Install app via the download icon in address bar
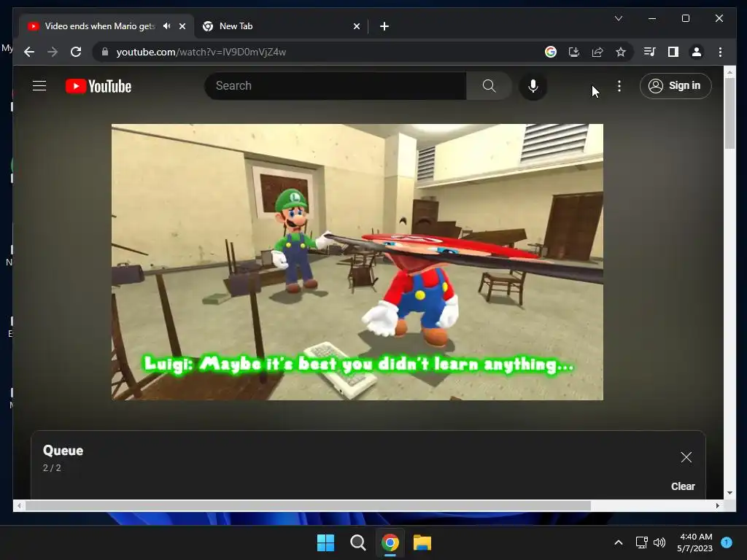Viewport: 747px width, 560px height. (574, 52)
